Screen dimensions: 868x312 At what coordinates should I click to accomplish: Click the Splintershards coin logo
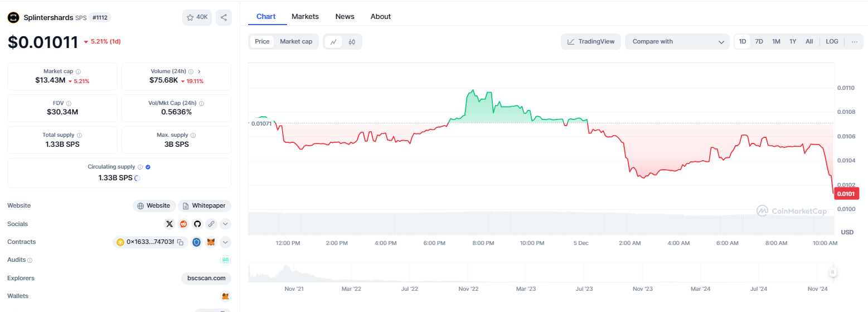click(x=13, y=17)
